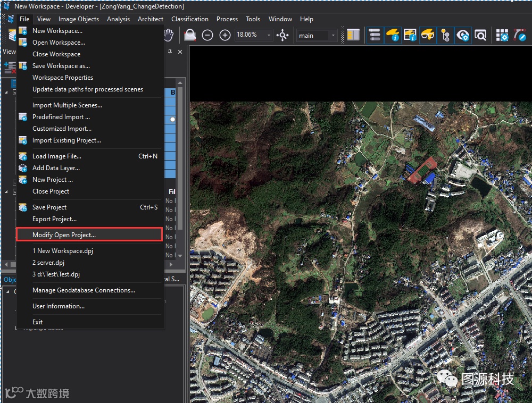
Task: Open the main map dropdown
Action: (333, 35)
